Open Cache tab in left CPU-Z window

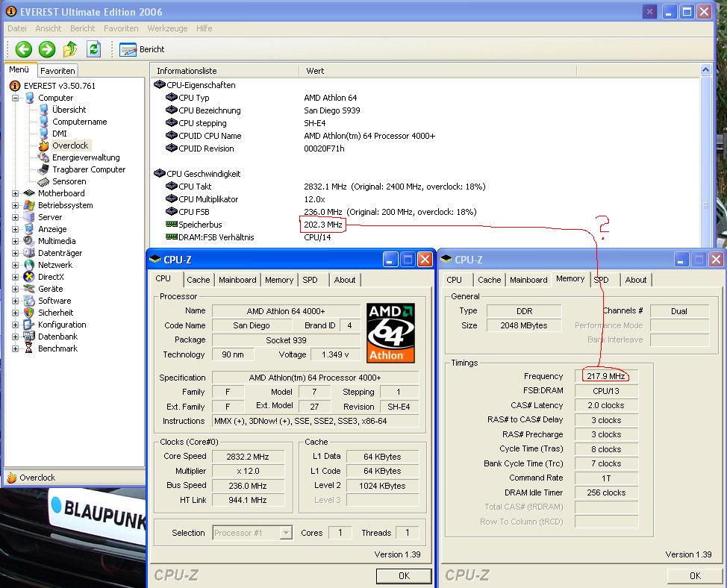(199, 280)
